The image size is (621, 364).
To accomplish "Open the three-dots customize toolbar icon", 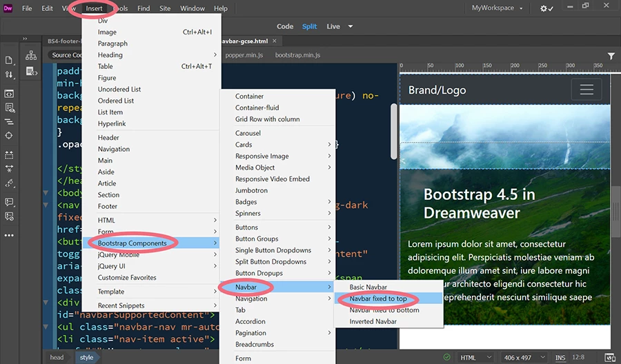I will pos(9,235).
